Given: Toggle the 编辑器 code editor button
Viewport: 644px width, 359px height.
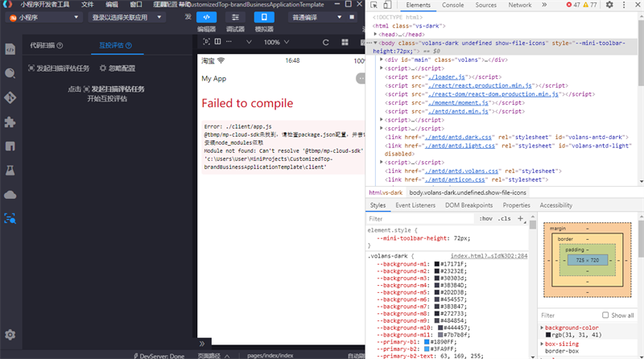Looking at the screenshot, I should tap(207, 17).
